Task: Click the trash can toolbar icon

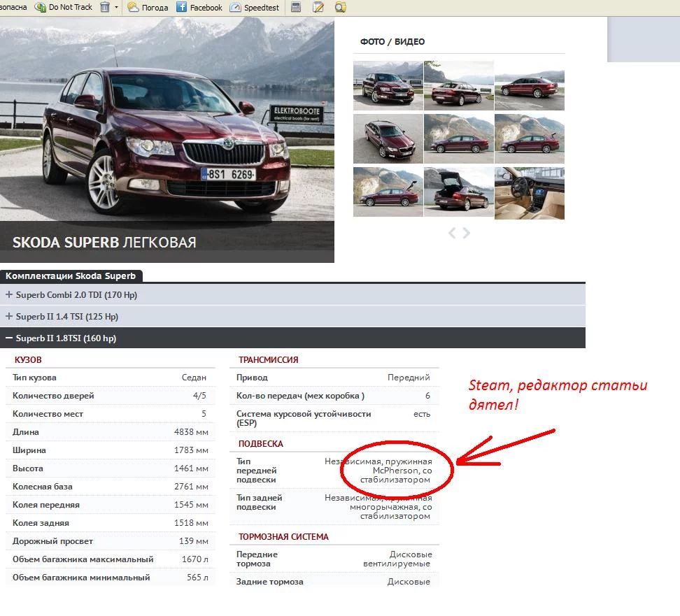Action: 105,8
